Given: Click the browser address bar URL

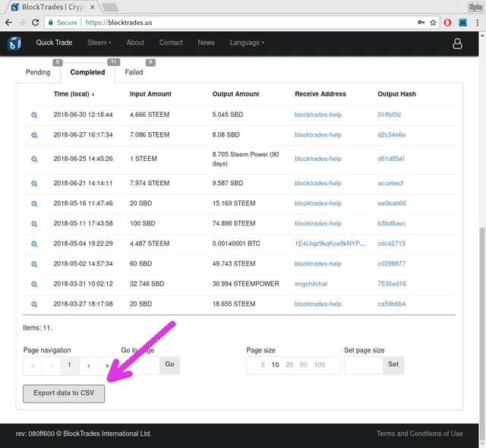Looking at the screenshot, I should pyautogui.click(x=118, y=23).
